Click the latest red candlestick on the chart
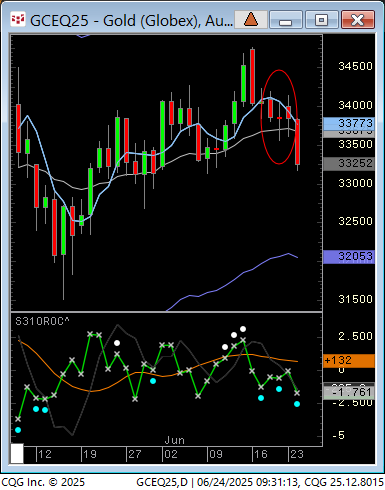 [x=297, y=142]
